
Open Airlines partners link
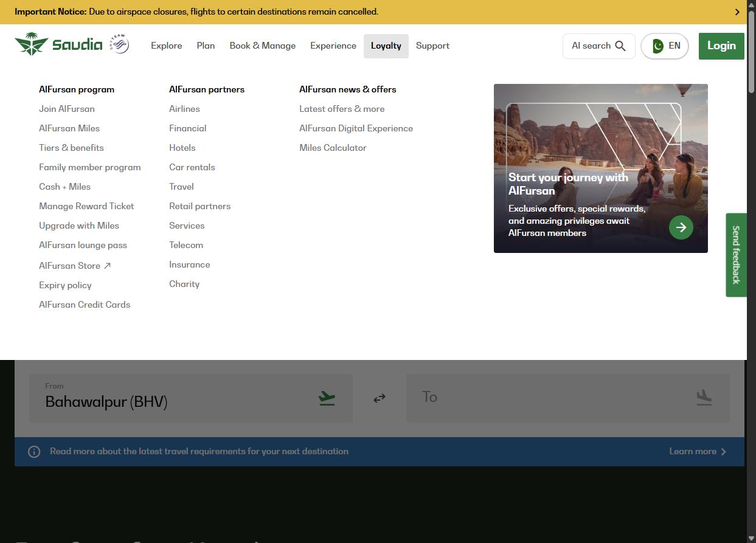coord(184,109)
